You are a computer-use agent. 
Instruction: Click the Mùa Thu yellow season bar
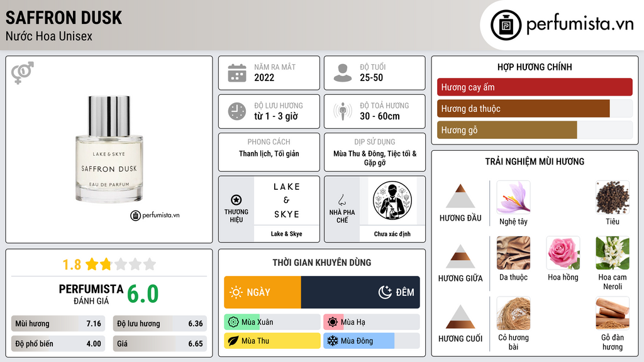point(272,341)
